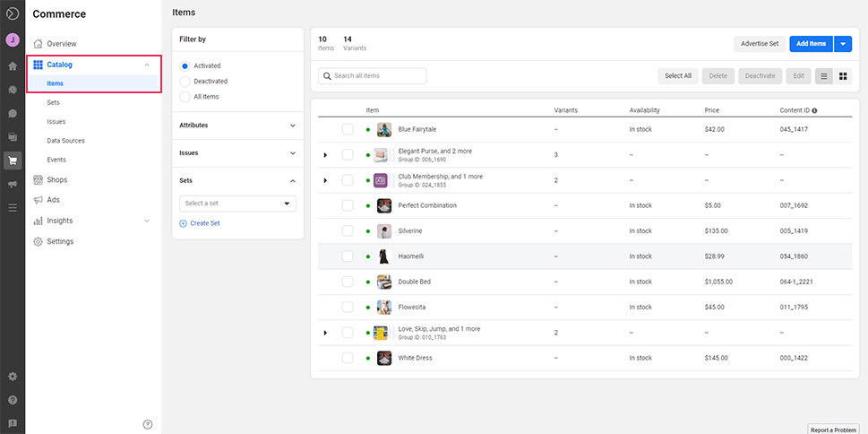This screenshot has width=868, height=434.
Task: Open the Flowesita thumbnail
Action: 384,307
